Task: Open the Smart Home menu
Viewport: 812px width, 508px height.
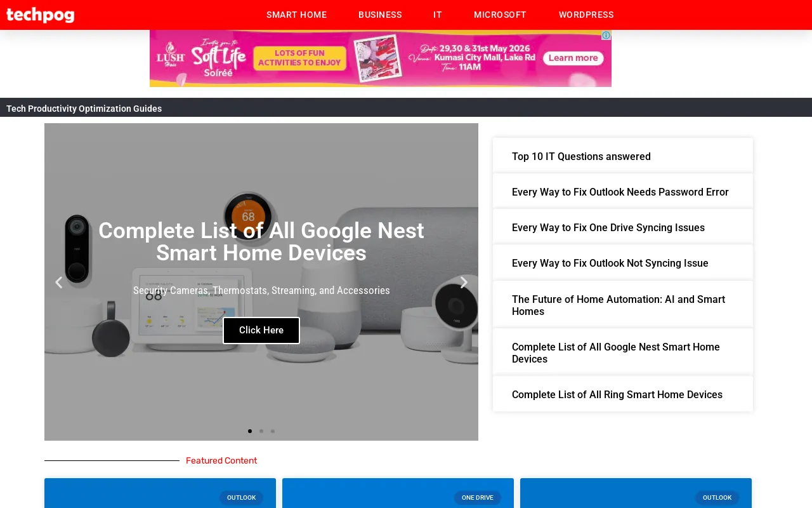Action: pos(296,15)
